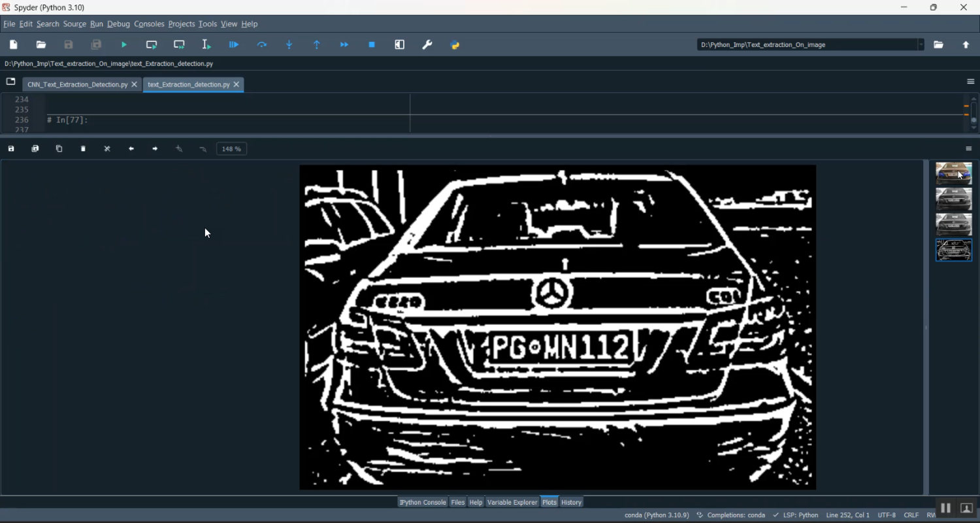Screen dimensions: 980x523
Task: Open the Preferences wrench icon
Action: [x=427, y=45]
